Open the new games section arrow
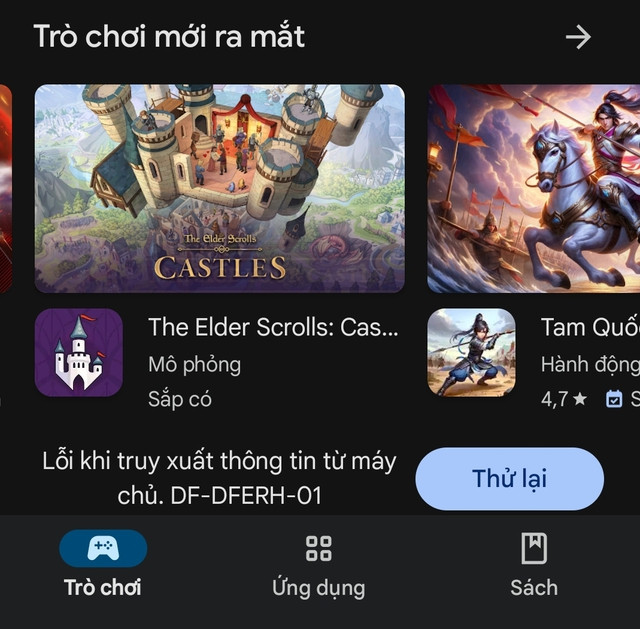The image size is (640, 629). pos(578,37)
